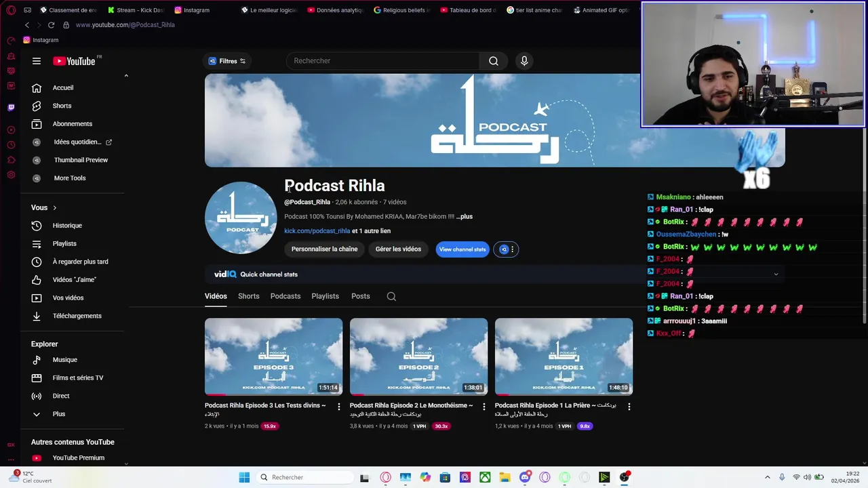Open Opera GX main menu logo

pos(10,10)
